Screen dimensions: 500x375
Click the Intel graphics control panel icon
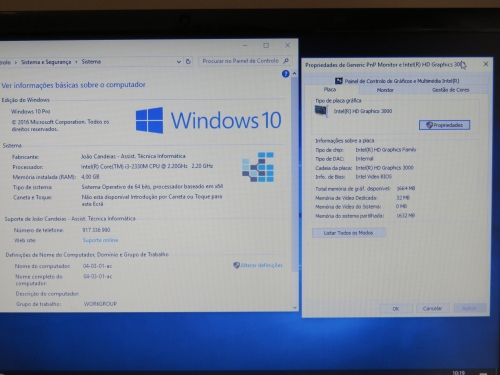coord(339,81)
